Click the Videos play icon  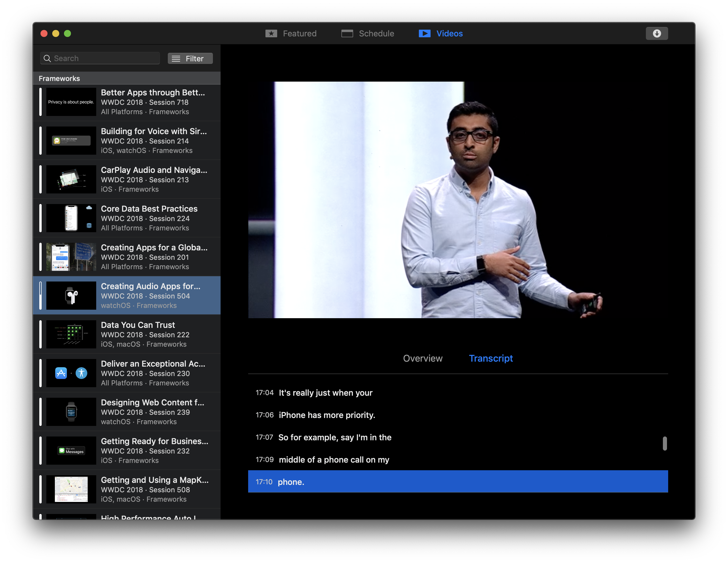[424, 33]
